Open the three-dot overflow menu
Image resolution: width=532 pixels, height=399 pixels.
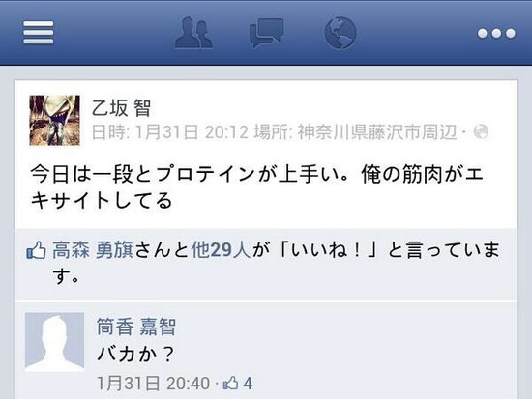[496, 33]
